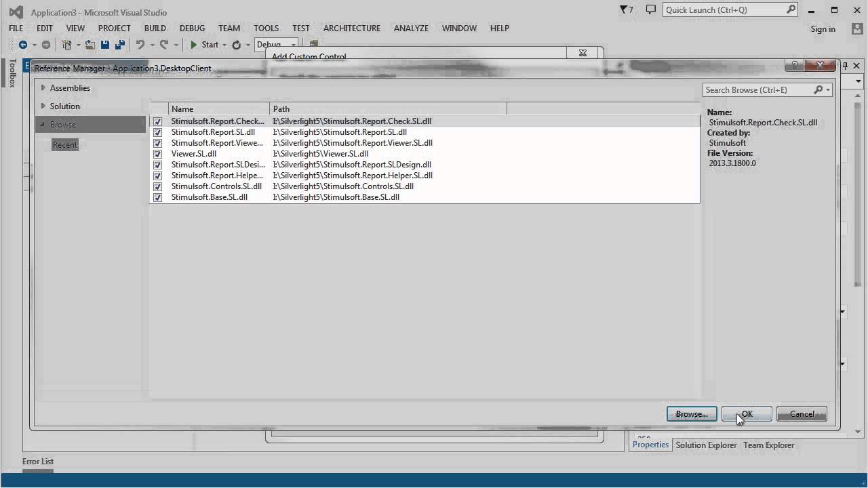Pin the docked Properties panel

(845, 66)
